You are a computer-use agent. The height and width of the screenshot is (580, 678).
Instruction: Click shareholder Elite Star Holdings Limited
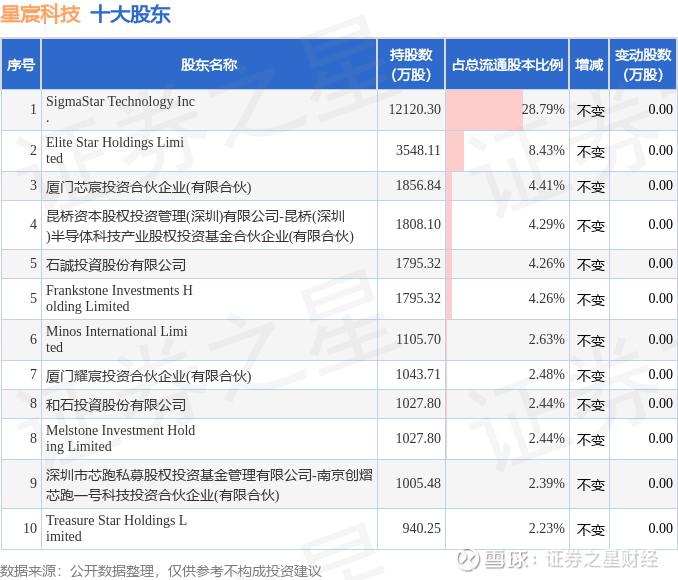[115, 150]
